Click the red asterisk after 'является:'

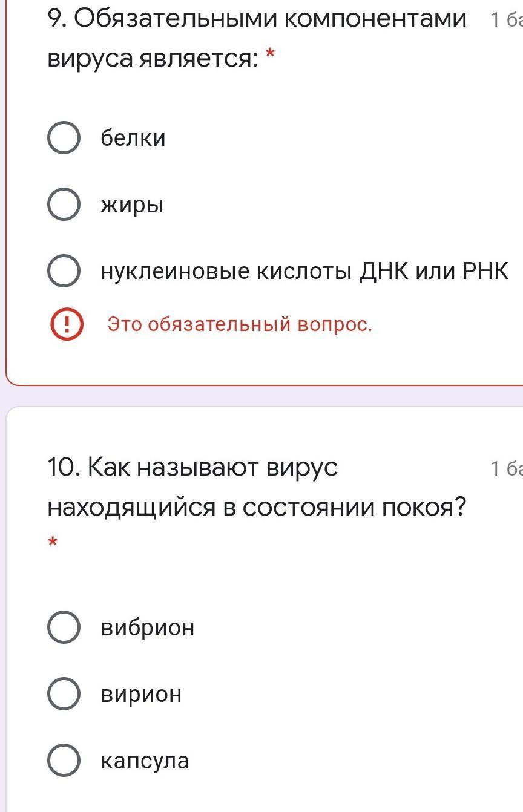270,54
